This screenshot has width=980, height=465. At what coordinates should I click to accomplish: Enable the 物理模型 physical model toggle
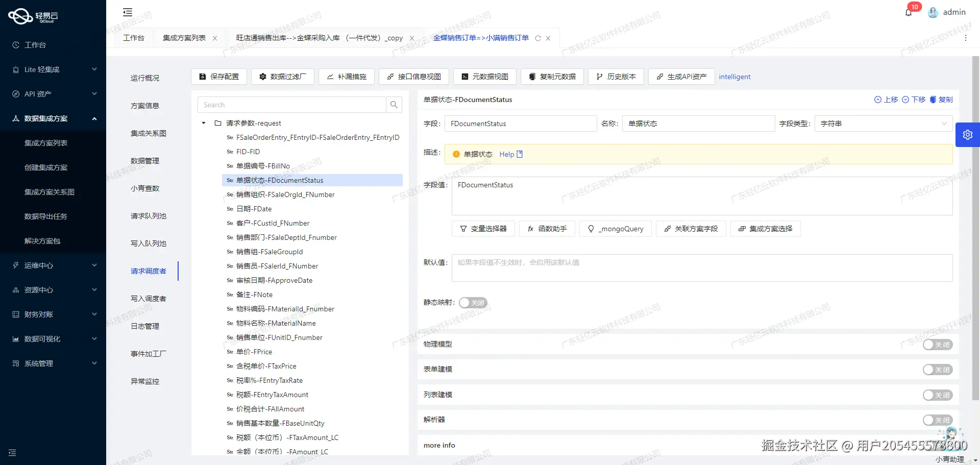coord(938,345)
